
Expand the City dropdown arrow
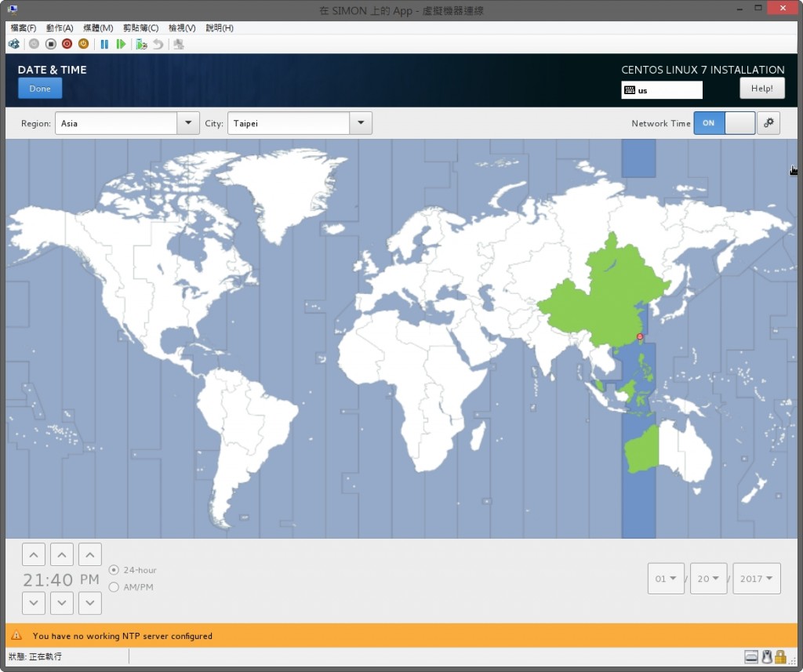pos(361,123)
